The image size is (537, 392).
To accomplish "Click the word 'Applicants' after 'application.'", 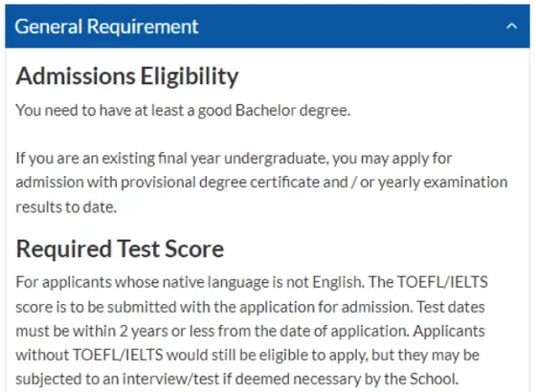I will tap(449, 331).
